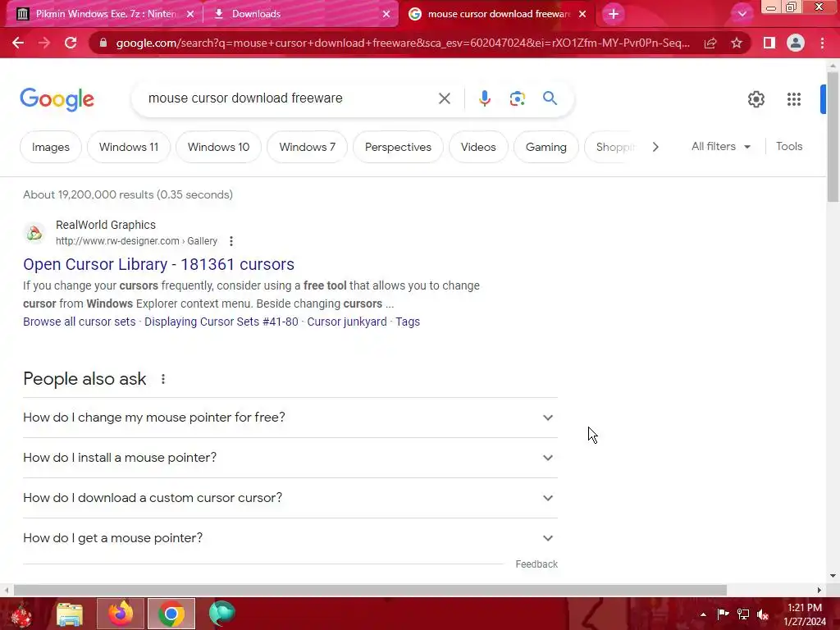
Task: Filter results by Images
Action: pyautogui.click(x=50, y=147)
